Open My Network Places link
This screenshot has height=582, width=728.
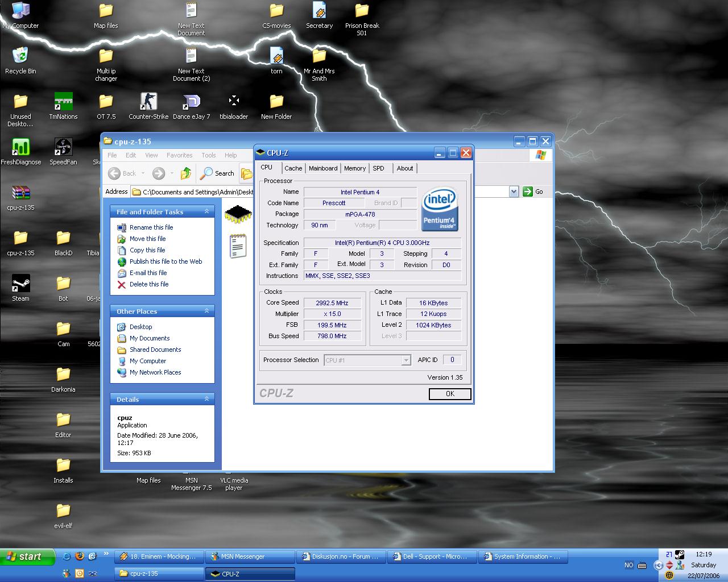pyautogui.click(x=155, y=372)
